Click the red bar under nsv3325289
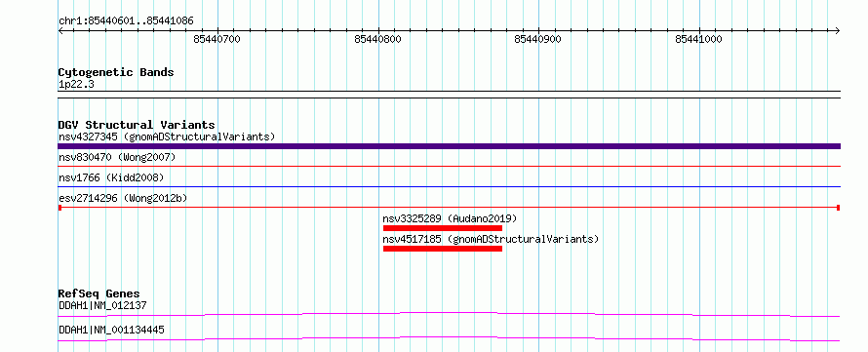Viewport: 868px width, 352px height. pos(443,228)
